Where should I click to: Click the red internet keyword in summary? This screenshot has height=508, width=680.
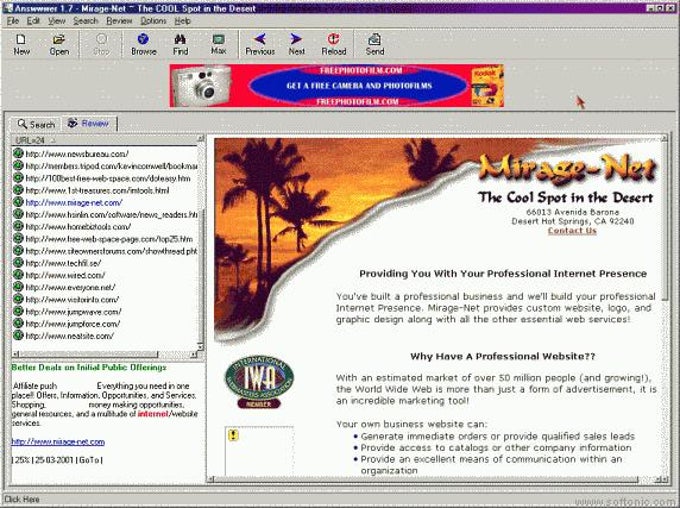[153, 414]
